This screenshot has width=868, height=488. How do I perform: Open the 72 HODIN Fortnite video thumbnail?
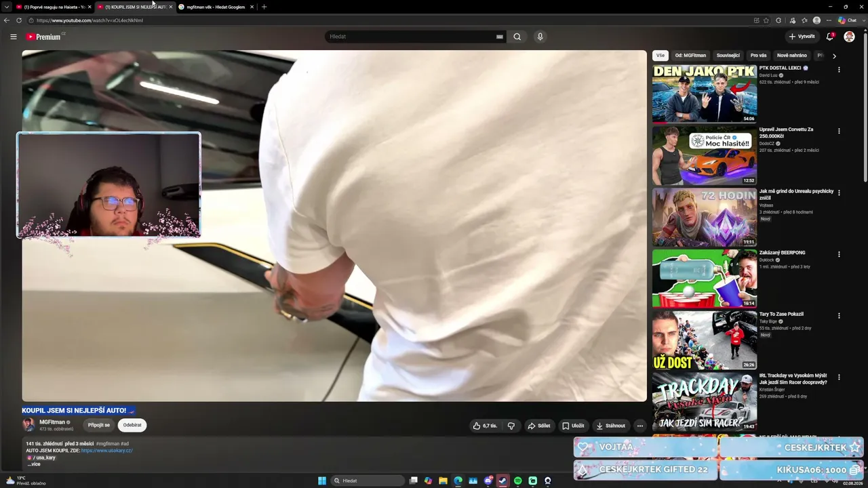click(x=705, y=217)
